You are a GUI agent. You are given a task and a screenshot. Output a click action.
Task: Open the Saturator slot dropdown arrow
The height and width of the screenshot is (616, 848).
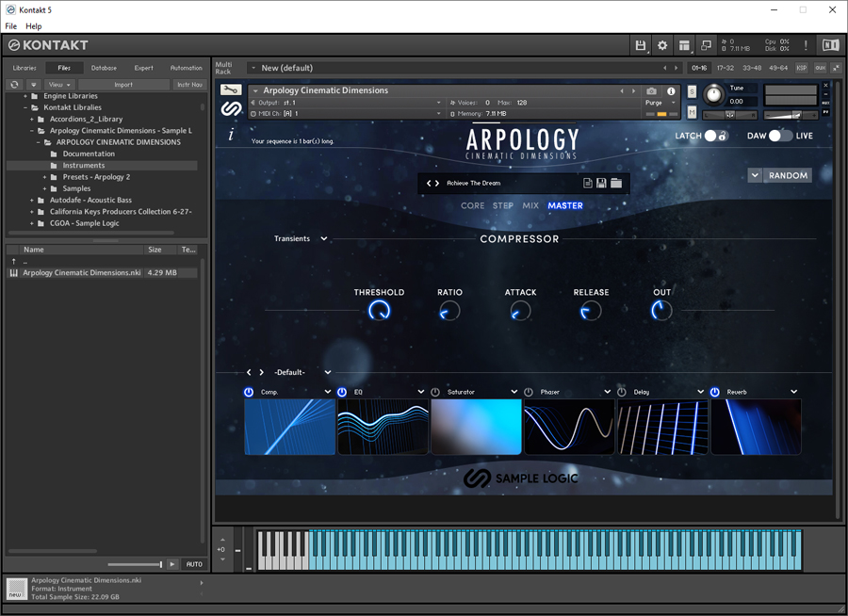(x=514, y=392)
